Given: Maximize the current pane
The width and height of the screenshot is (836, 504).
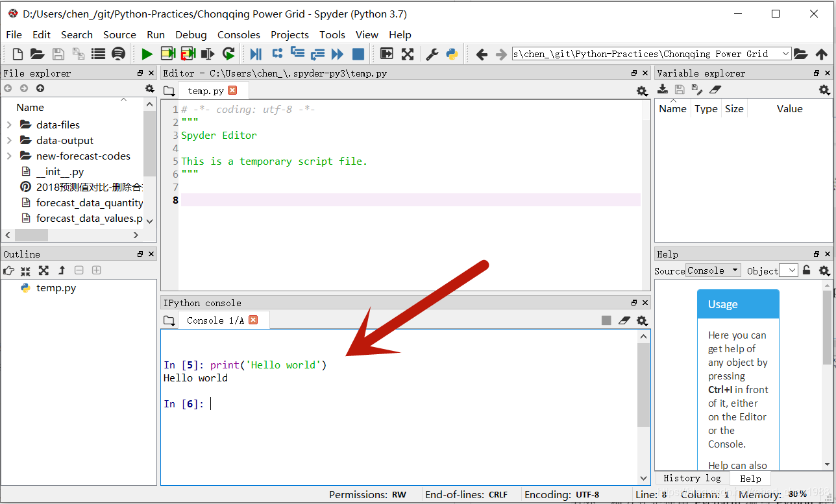Looking at the screenshot, I should 387,54.
